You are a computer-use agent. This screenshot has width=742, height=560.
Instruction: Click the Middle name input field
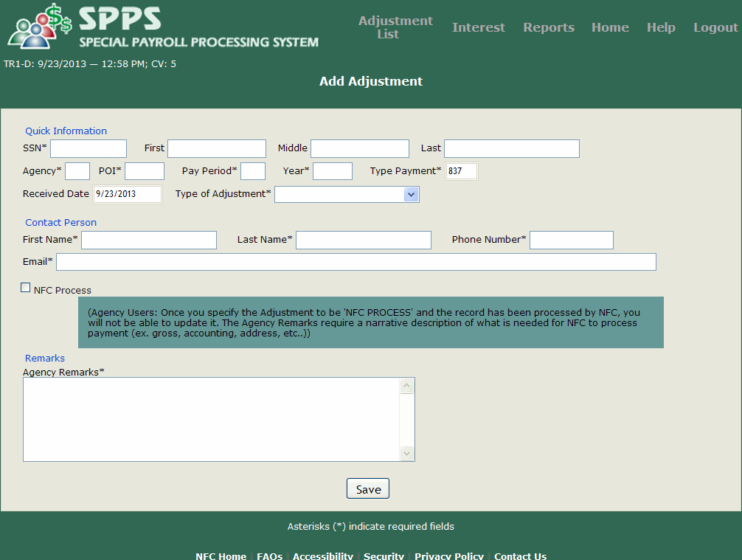point(360,148)
